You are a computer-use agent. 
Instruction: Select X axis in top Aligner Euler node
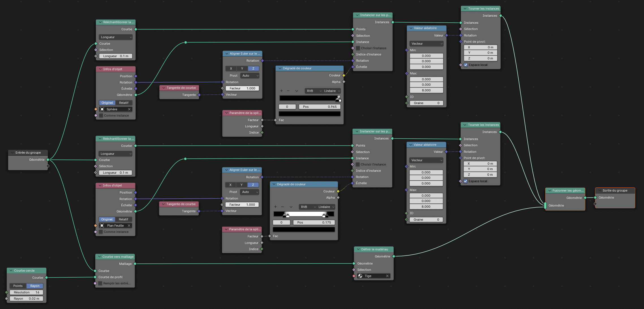(x=231, y=68)
